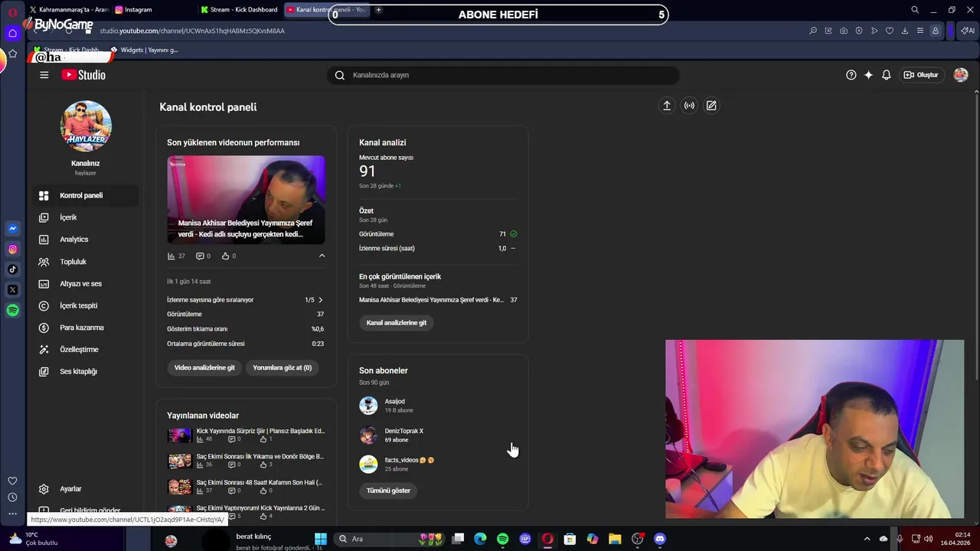Click the sparkle Ask Studio icon

coord(868,75)
